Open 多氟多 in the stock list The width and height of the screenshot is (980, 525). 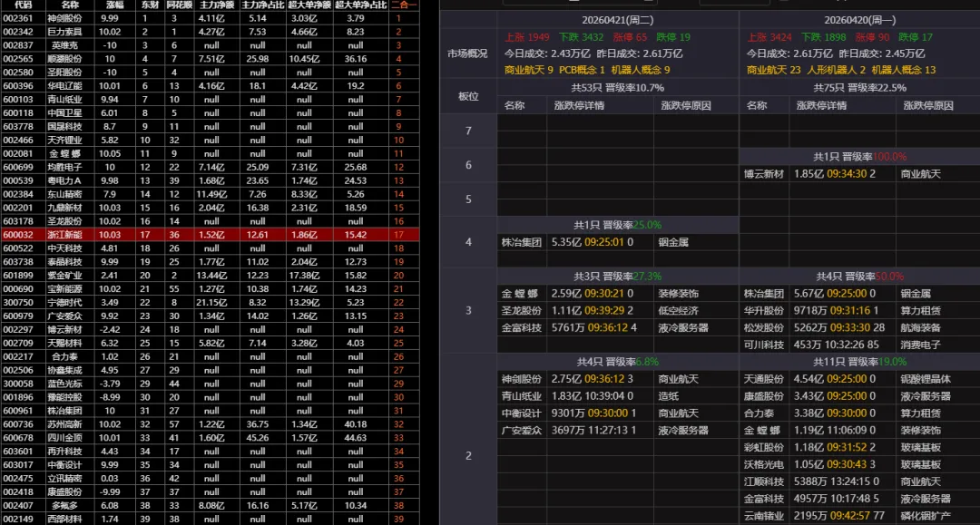(x=65, y=505)
